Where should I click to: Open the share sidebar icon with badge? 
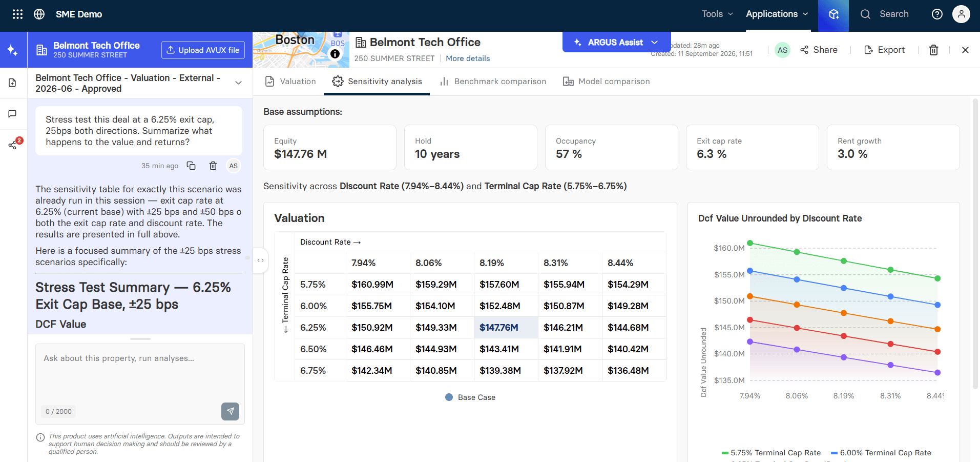(13, 145)
